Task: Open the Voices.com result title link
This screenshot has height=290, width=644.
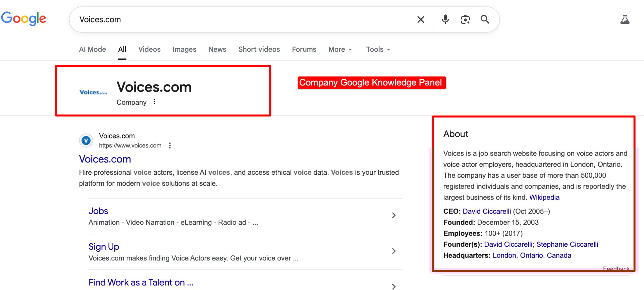Action: (x=105, y=159)
